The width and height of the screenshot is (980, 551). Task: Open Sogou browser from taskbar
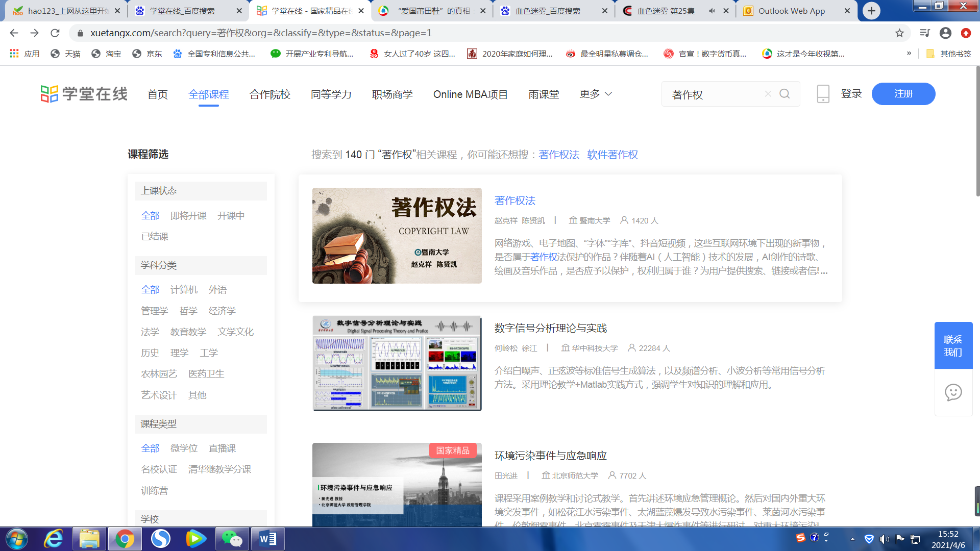tap(161, 539)
